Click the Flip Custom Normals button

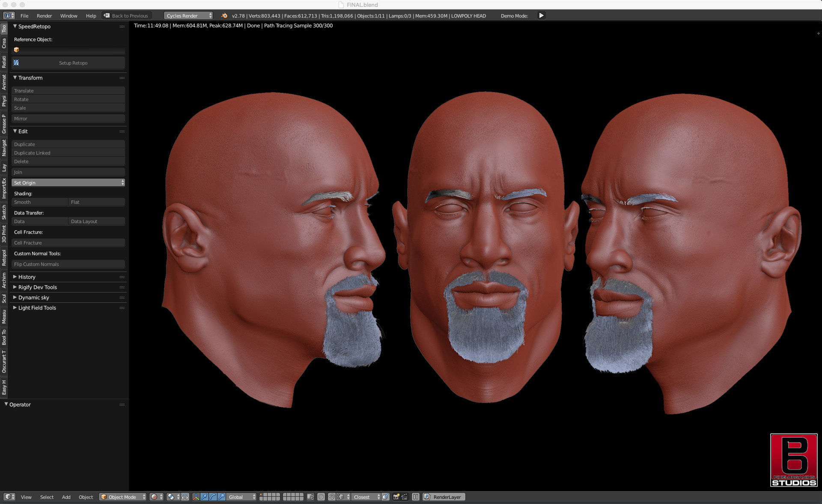point(68,264)
